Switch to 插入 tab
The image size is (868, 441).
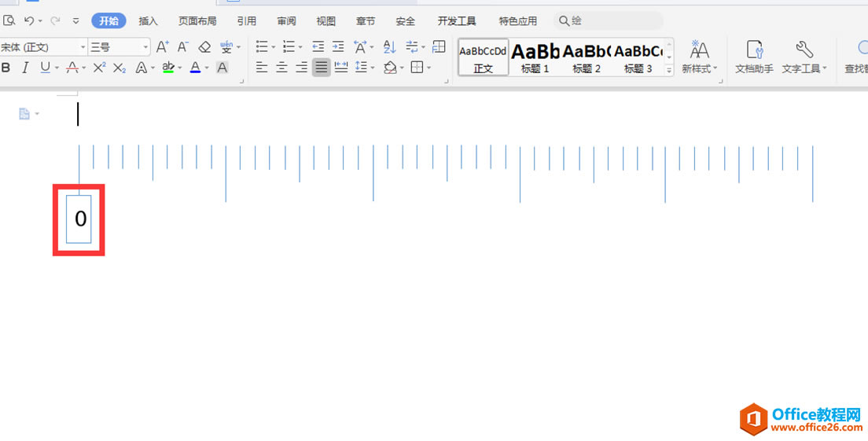149,21
